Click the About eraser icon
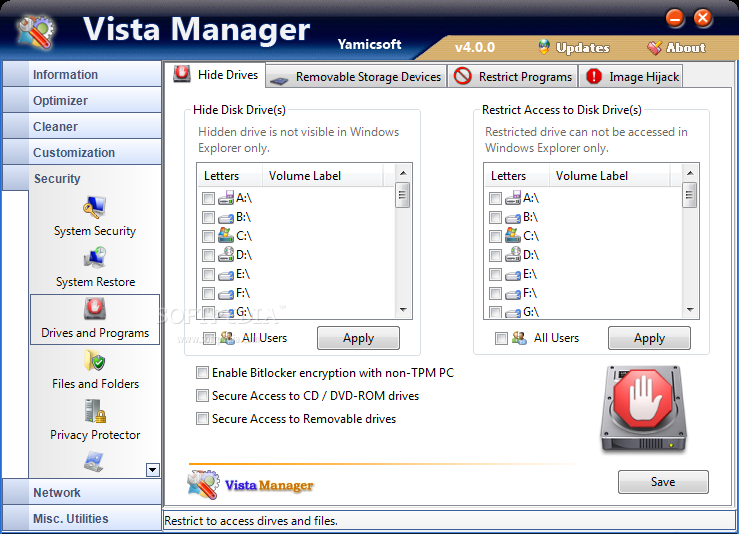This screenshot has height=534, width=739. (x=654, y=47)
